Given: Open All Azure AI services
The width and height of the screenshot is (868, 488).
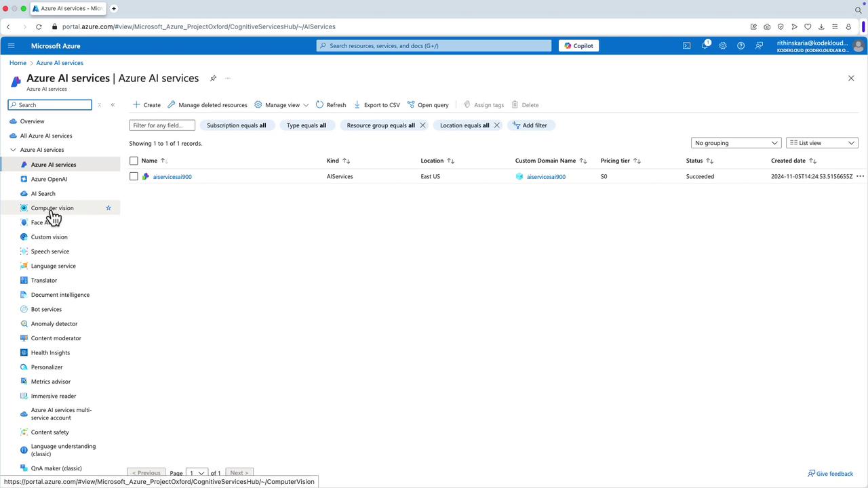Looking at the screenshot, I should point(46,136).
